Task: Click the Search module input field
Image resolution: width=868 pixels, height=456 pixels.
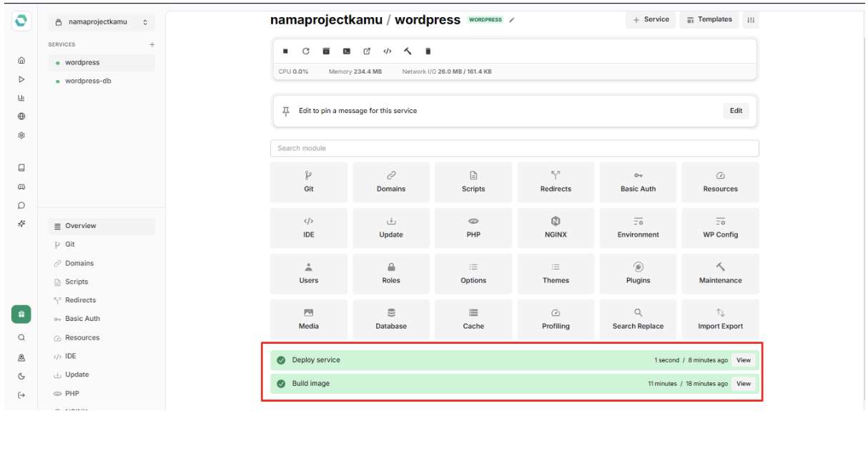Action: tap(514, 148)
